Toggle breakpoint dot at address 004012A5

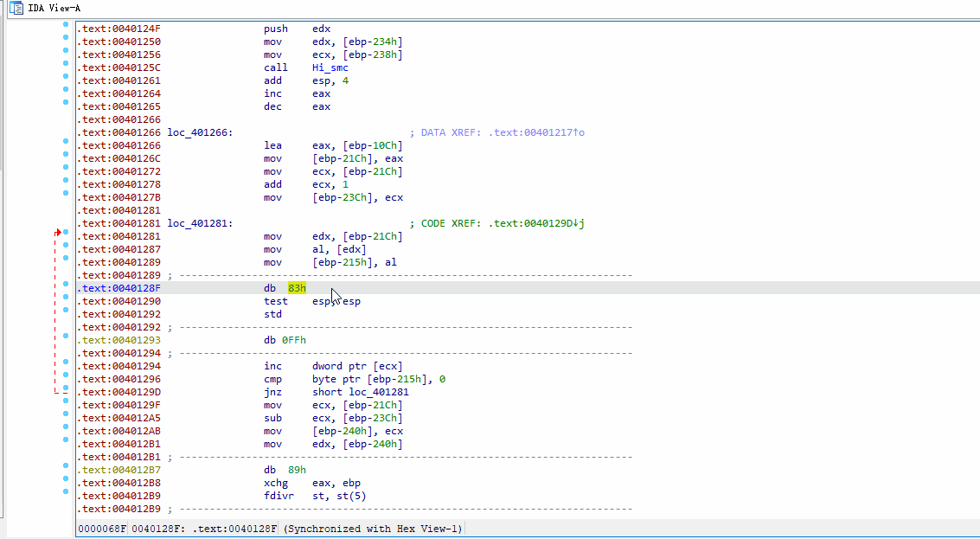66,414
